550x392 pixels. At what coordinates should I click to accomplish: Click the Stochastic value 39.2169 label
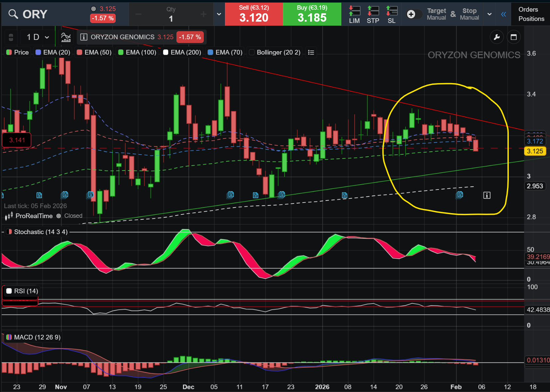[538, 257]
